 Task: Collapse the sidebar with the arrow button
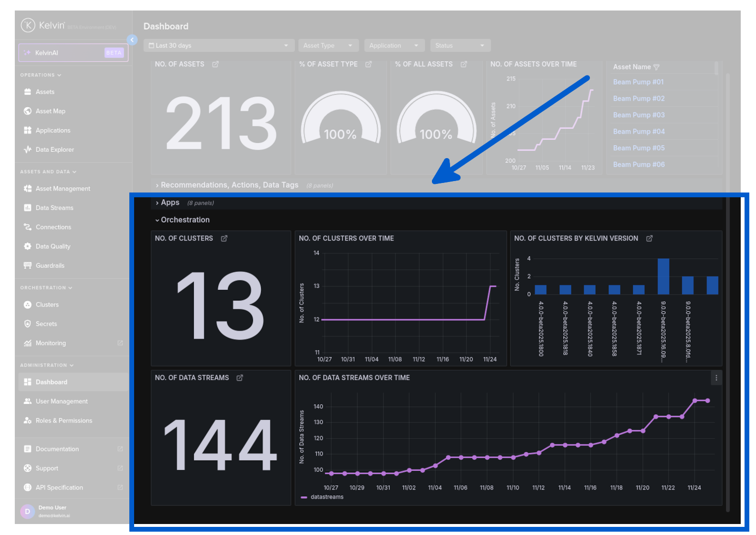tap(132, 40)
